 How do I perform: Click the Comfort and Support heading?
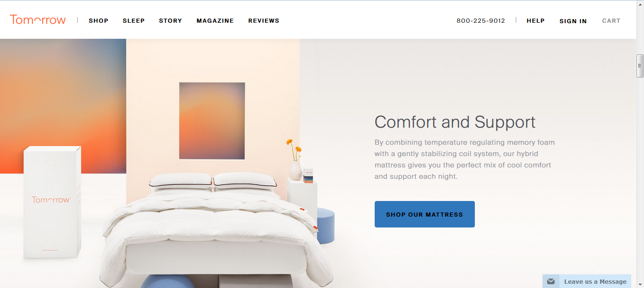tap(455, 122)
